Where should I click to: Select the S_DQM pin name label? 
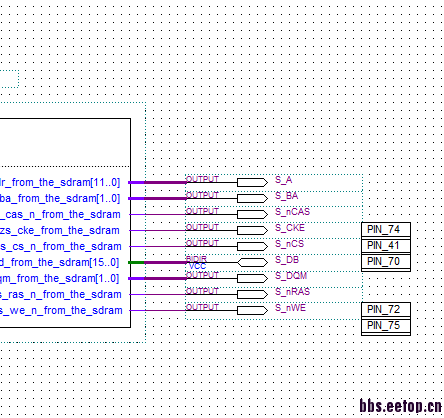[291, 276]
